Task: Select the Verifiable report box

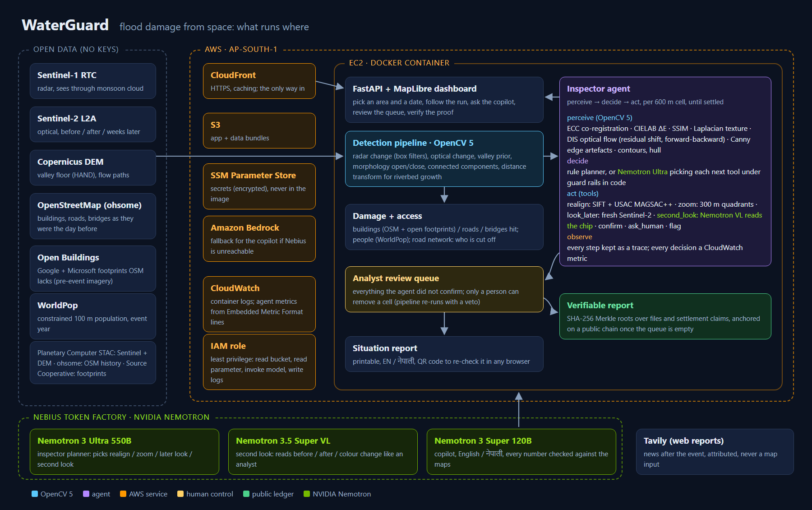Action: pos(665,316)
